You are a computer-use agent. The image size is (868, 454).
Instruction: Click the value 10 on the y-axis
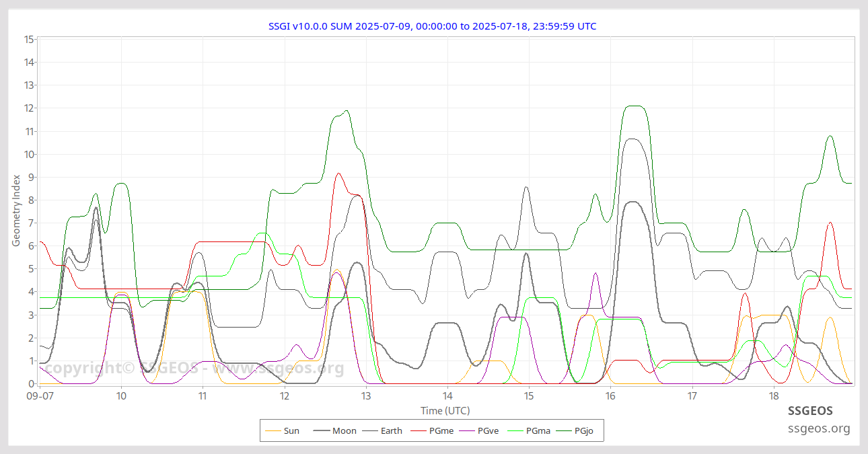(29, 154)
